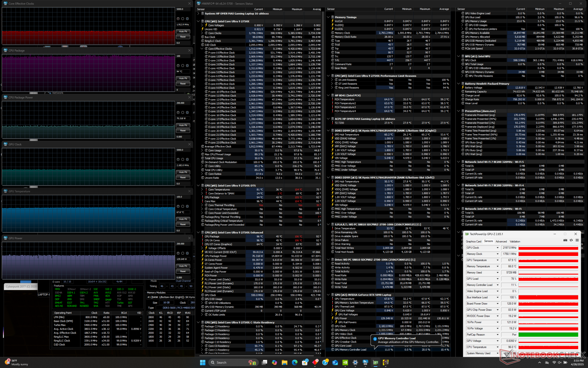The image size is (588, 368).
Task: Open the PerfCap Reason dropdown in GPU-Z
Action: (497, 335)
